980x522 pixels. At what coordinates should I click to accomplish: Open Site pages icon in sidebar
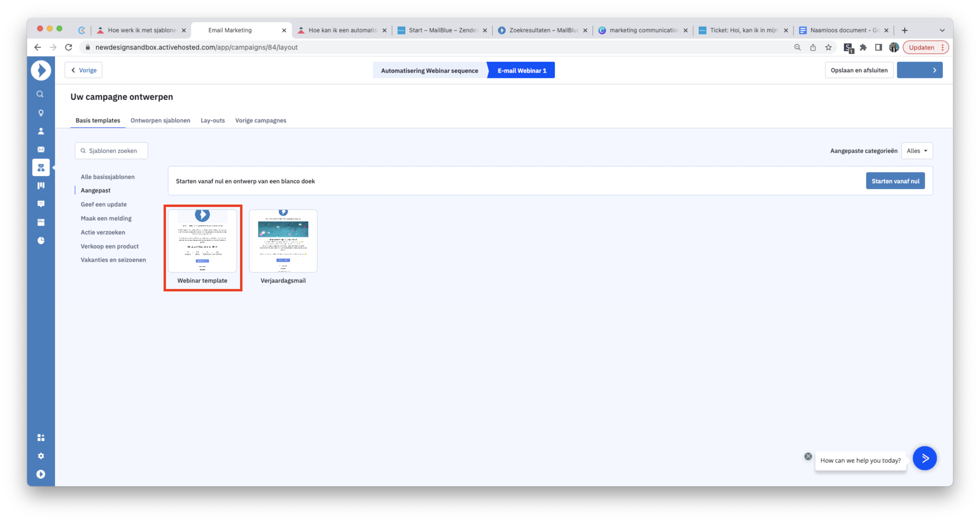point(41,222)
